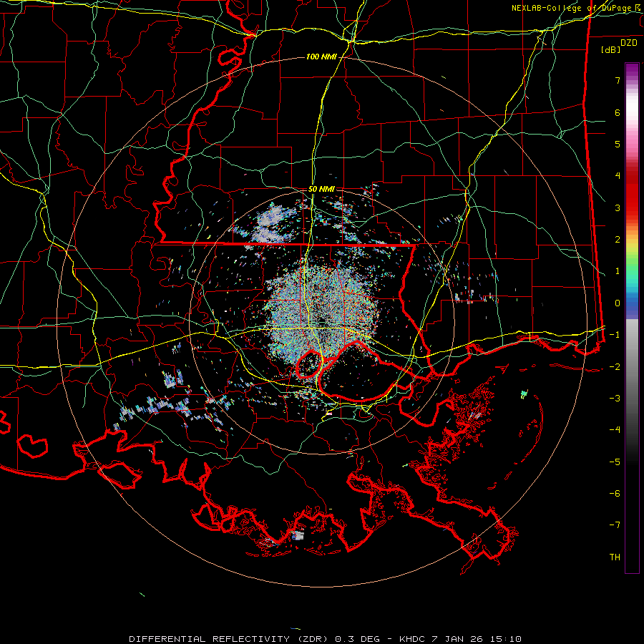Click the "4" value on the dB scale
Image resolution: width=644 pixels, height=644 pixels.
(618, 176)
